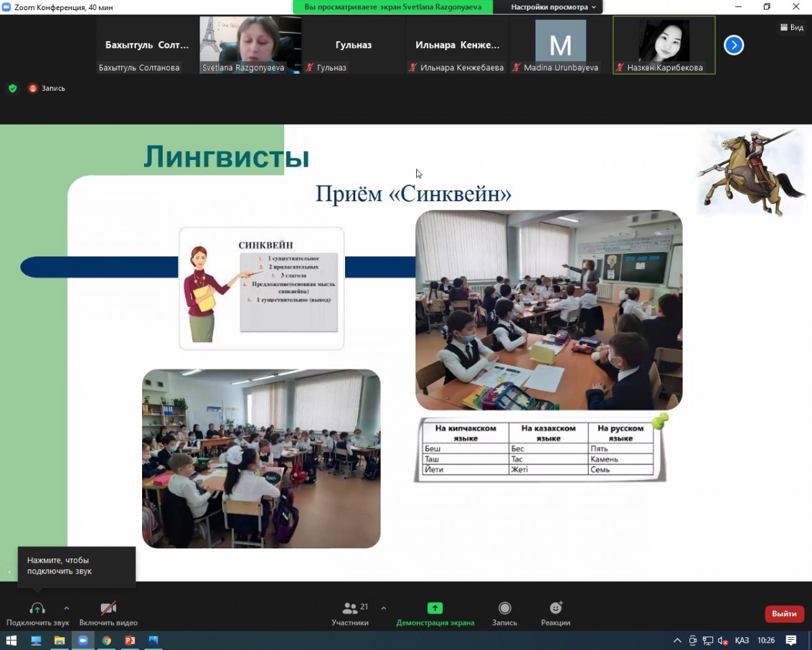Select Madina Urunbayeva's participant tile
Screen dimensions: 812x650
pos(560,45)
